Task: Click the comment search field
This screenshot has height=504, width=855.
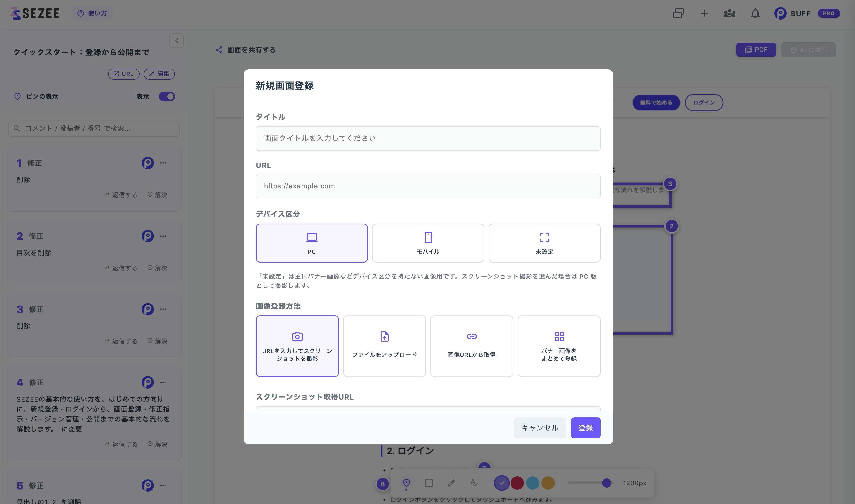Action: (94, 128)
